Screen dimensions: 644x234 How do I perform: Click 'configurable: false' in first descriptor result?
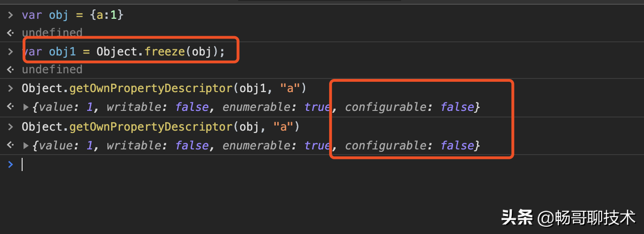click(410, 107)
